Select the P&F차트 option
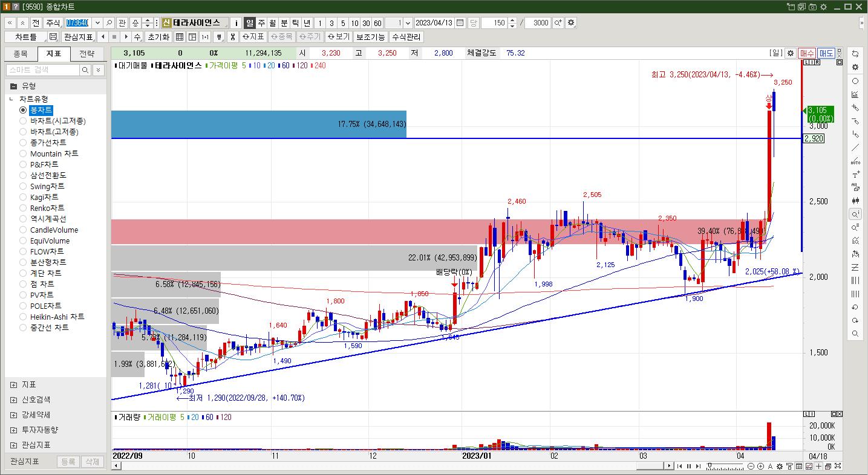 pos(39,164)
